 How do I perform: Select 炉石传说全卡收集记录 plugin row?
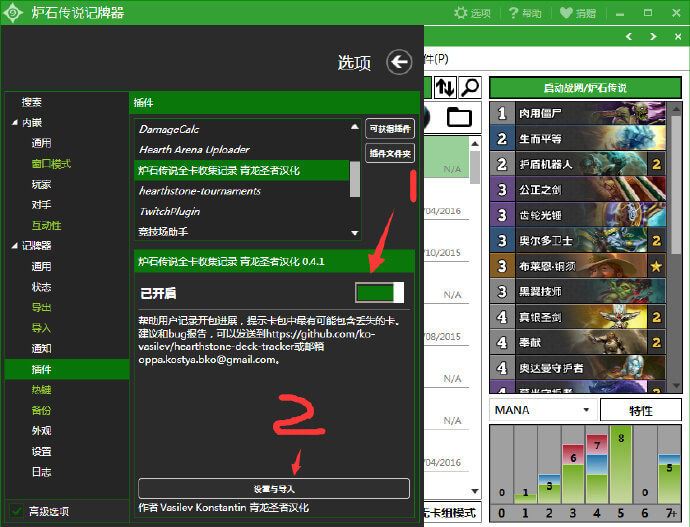click(242, 170)
